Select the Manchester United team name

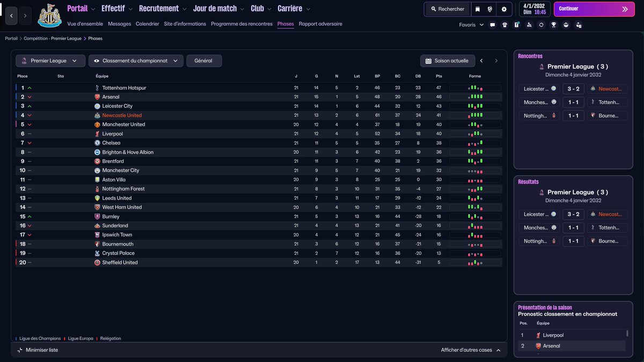(x=123, y=124)
